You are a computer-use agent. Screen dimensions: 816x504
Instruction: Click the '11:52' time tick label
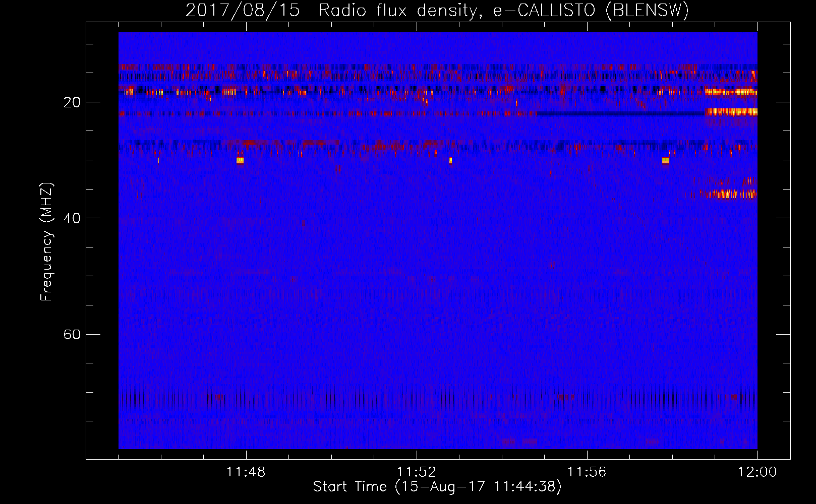(x=417, y=472)
